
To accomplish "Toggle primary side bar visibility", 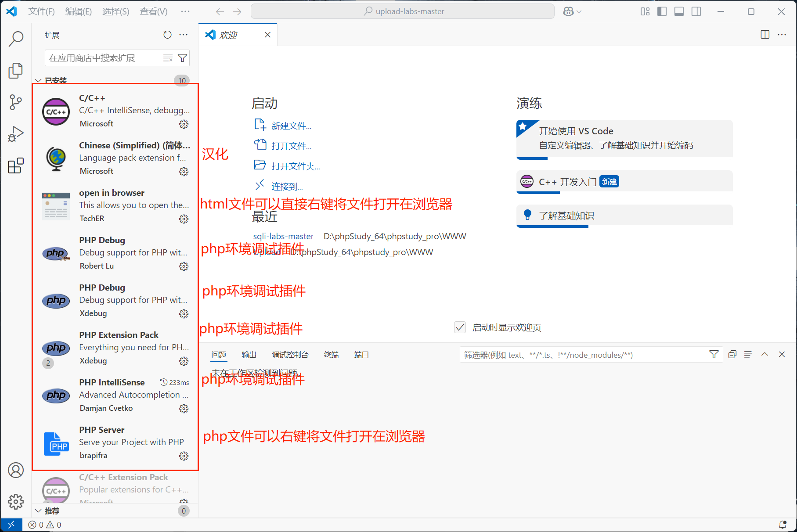I will tap(662, 11).
